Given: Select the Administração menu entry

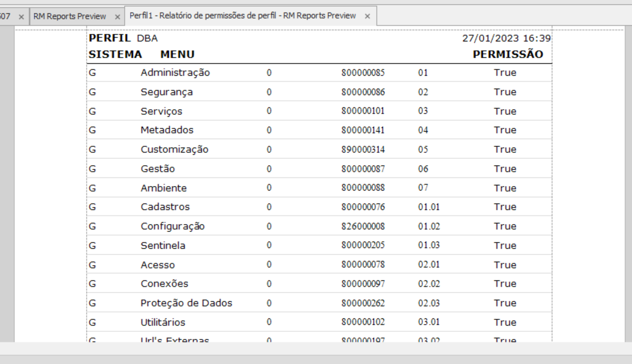Looking at the screenshot, I should [175, 73].
